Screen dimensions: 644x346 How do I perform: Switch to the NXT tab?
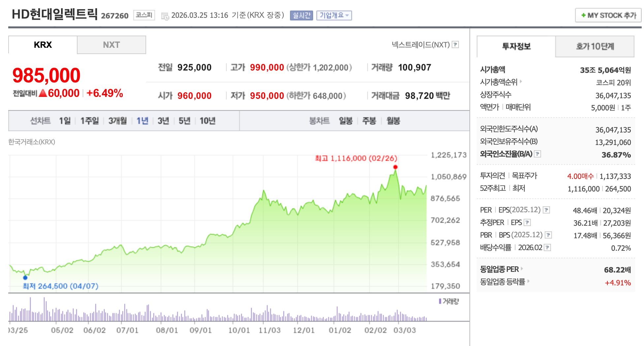[112, 45]
